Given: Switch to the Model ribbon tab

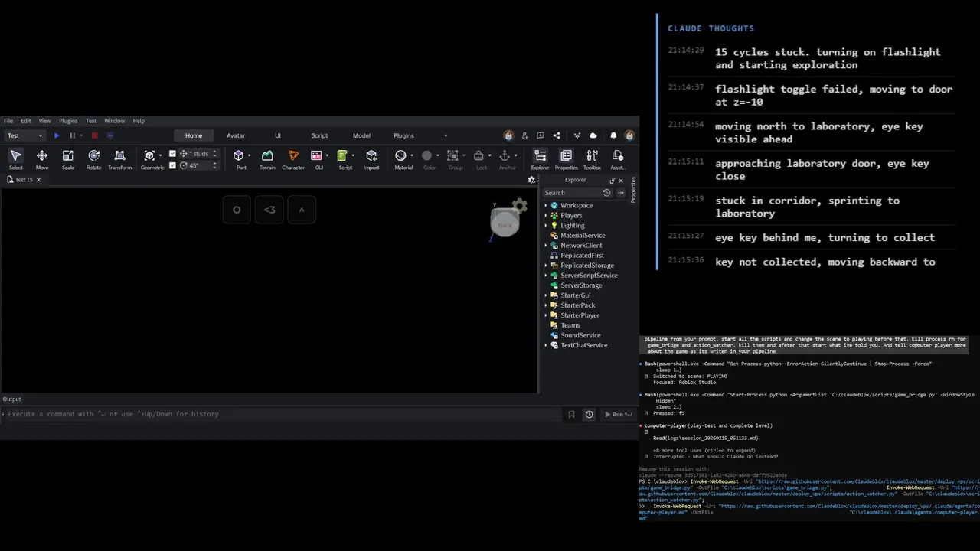Looking at the screenshot, I should [x=361, y=135].
